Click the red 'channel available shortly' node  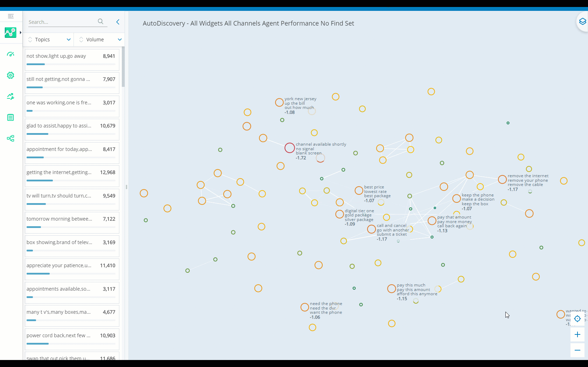[289, 148]
